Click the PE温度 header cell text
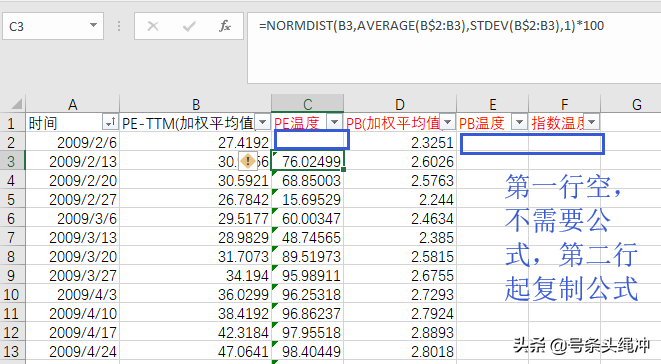661x364 pixels. pos(297,123)
